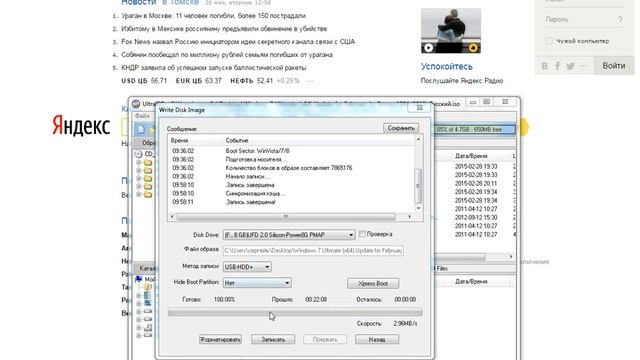Click the UltraISO title bar app icon
The height and width of the screenshot is (360, 640).
[136, 104]
